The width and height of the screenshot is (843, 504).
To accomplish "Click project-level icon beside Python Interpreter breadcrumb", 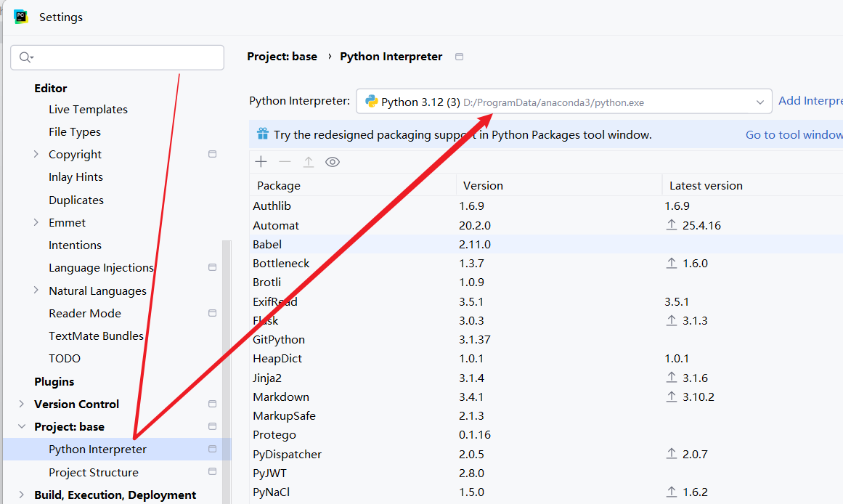I will pos(459,57).
